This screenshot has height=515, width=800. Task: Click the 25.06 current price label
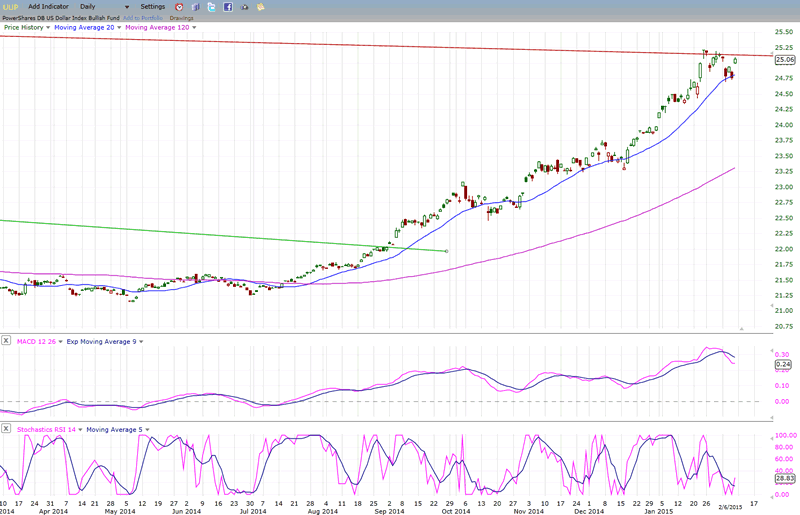[785, 60]
